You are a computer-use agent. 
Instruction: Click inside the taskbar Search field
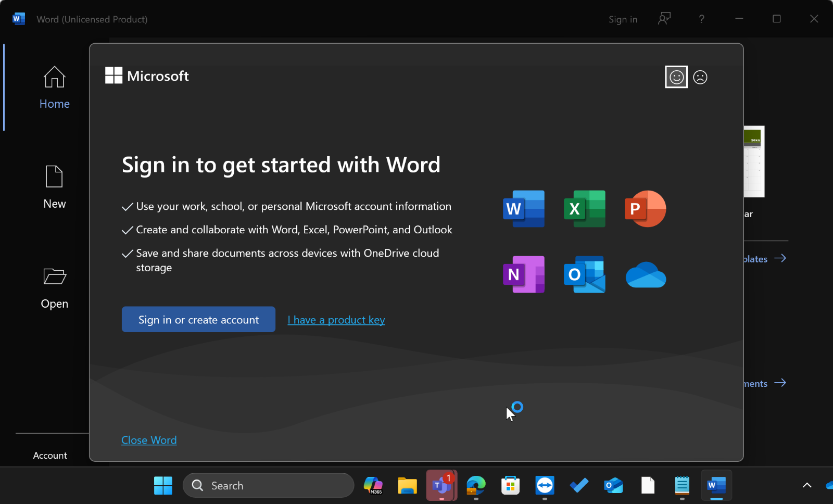coord(267,485)
